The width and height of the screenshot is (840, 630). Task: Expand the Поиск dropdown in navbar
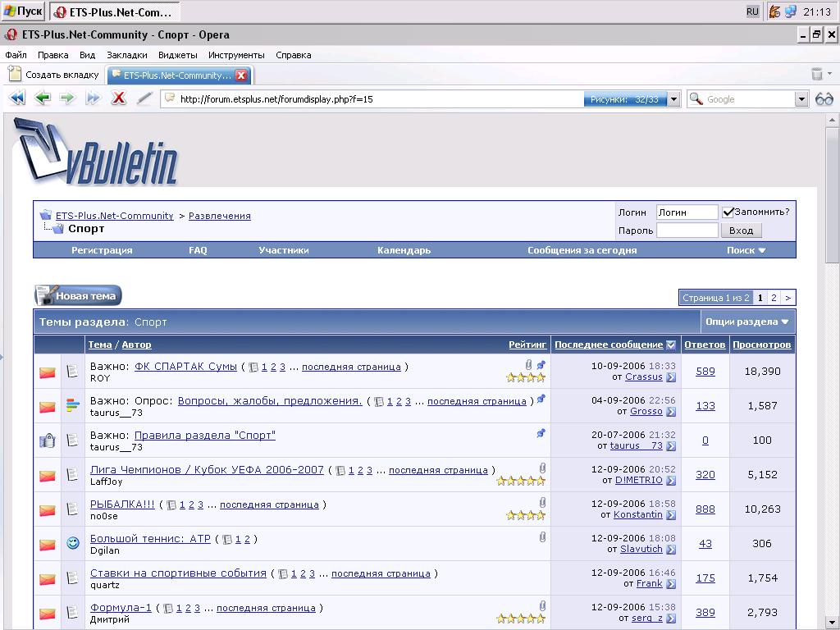[746, 250]
